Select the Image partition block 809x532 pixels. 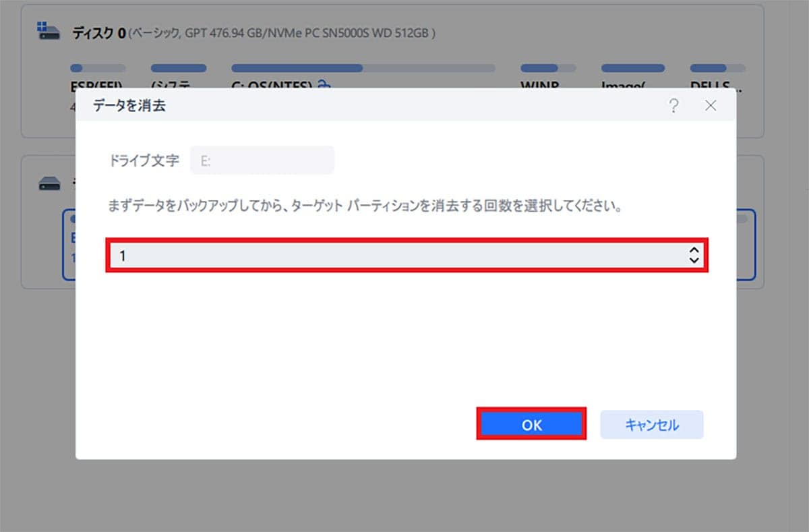[632, 68]
